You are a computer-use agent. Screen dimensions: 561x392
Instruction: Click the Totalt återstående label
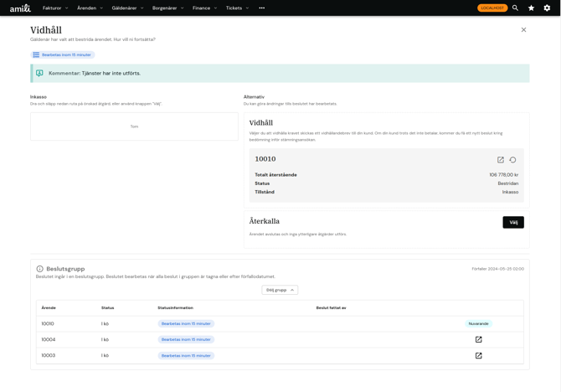click(x=275, y=175)
